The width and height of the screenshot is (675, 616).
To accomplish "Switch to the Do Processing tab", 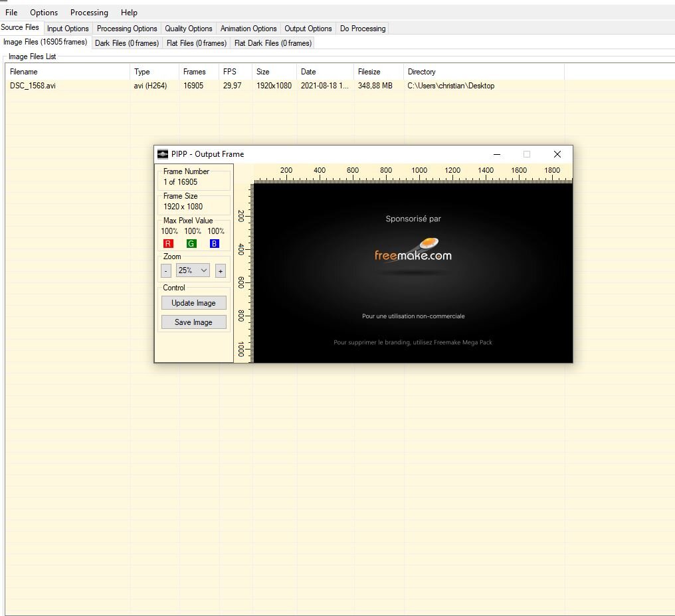I will [x=363, y=29].
